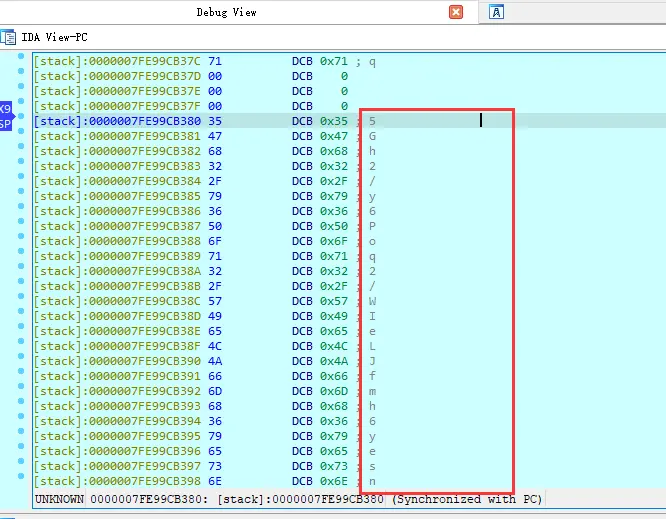Select stack address 0000007FE99CB382
This screenshot has width=666, height=519.
pyautogui.click(x=117, y=151)
